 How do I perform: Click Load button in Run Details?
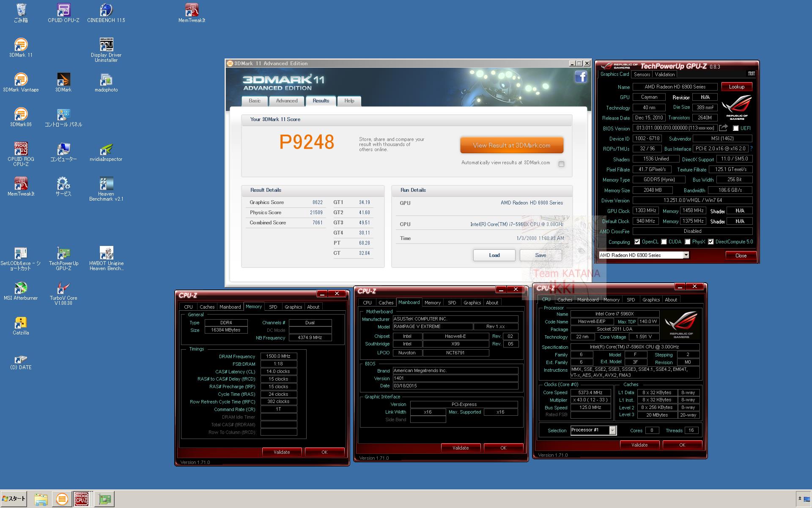click(494, 255)
